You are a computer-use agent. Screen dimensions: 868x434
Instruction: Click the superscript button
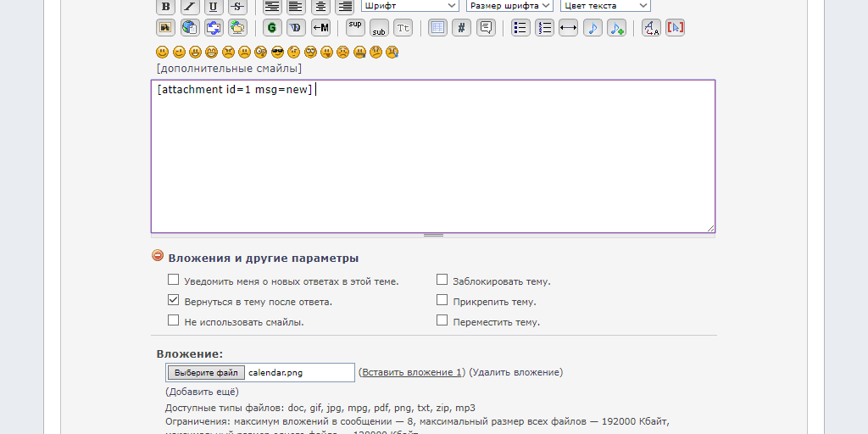pos(355,27)
